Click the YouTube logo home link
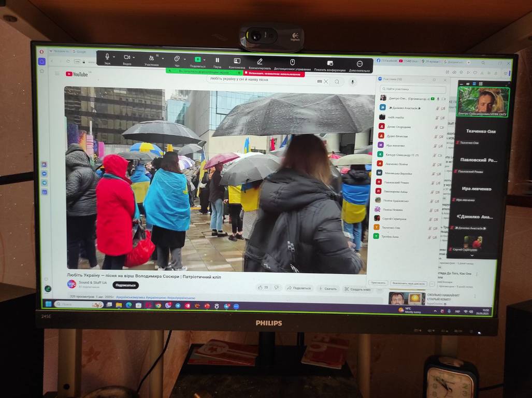 coord(77,74)
